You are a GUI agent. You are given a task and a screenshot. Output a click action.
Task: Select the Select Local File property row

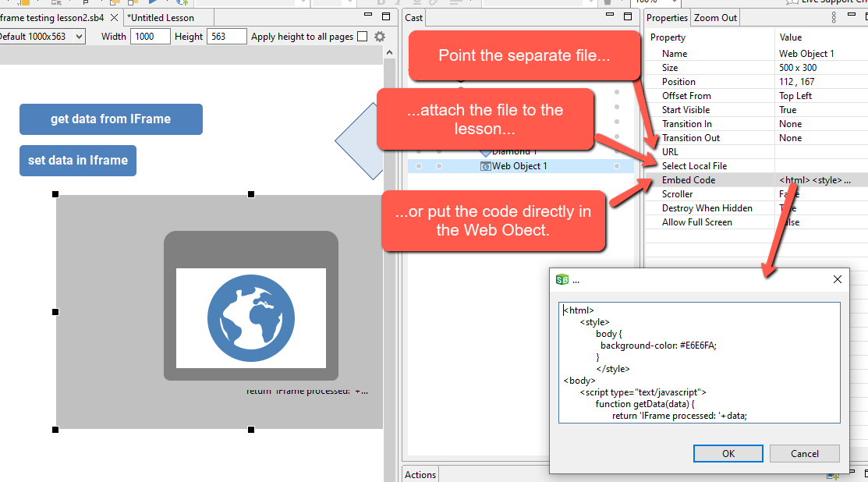[756, 166]
